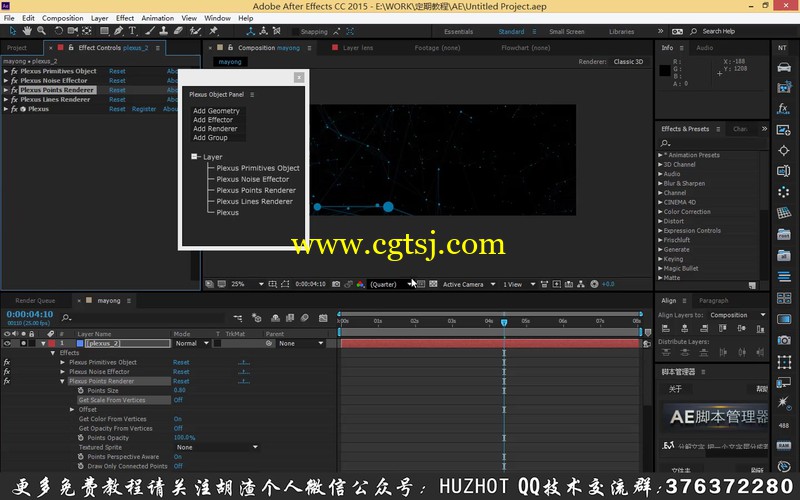The width and height of the screenshot is (800, 500).
Task: Click Add Renderer in Plexus Object Panel
Action: 215,129
